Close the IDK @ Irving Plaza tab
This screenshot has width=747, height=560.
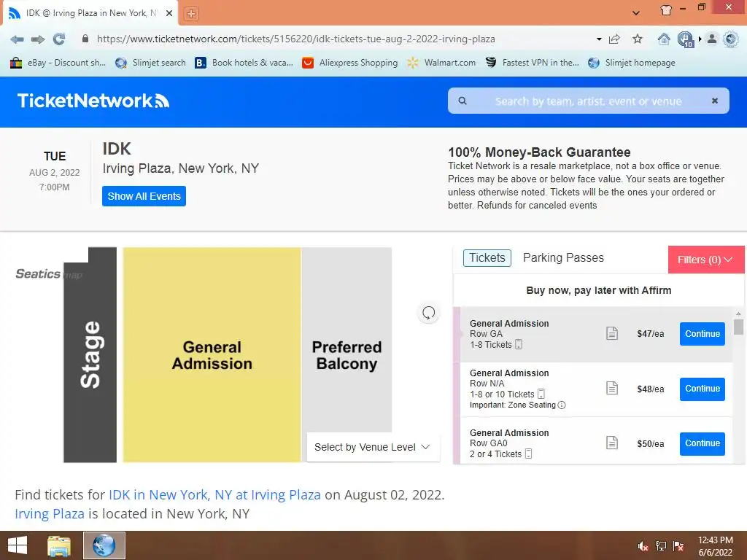(x=169, y=13)
